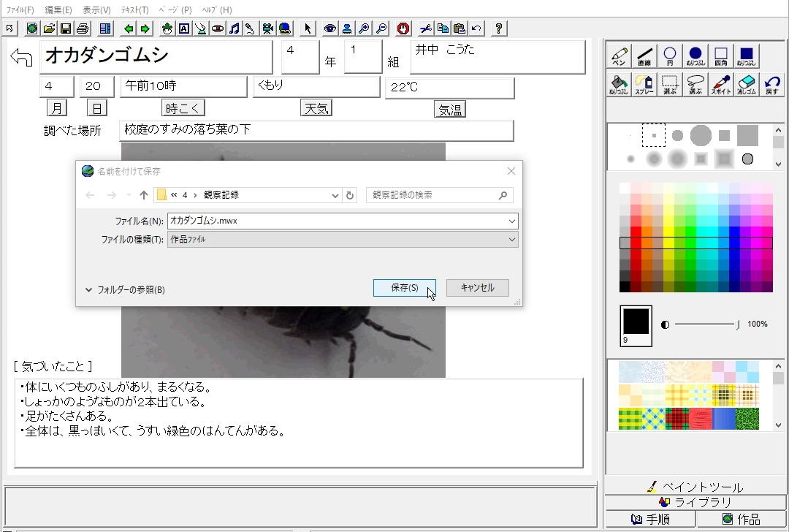Switch to the ライブラリ tab
The image size is (789, 532).
point(696,503)
